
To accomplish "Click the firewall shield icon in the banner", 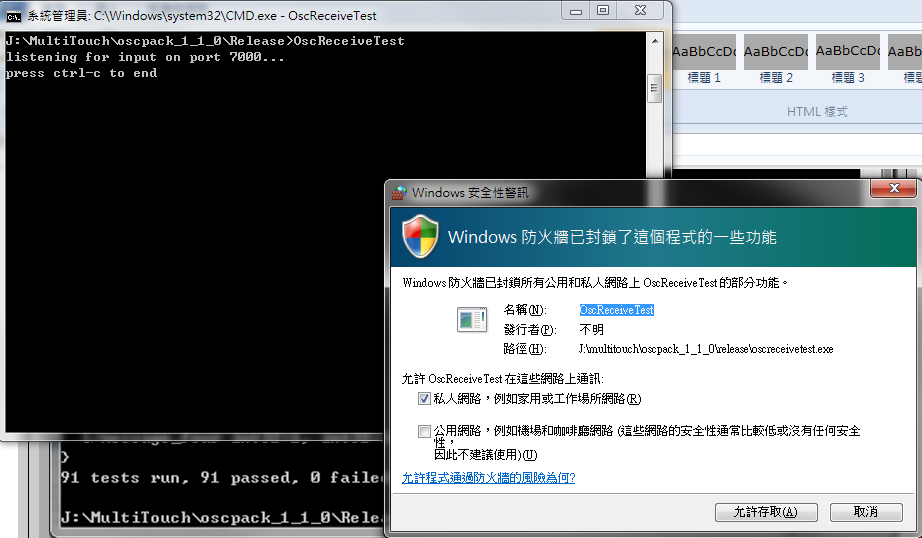I will click(x=420, y=236).
